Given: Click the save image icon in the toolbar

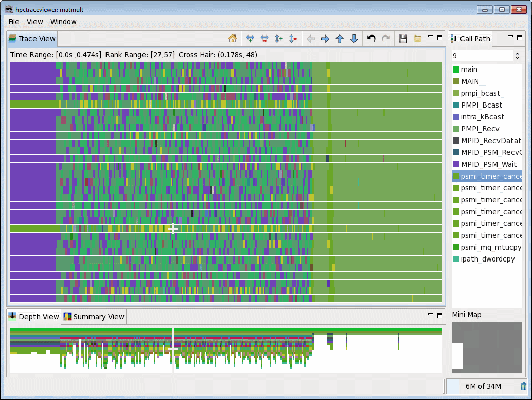Looking at the screenshot, I should click(x=403, y=39).
